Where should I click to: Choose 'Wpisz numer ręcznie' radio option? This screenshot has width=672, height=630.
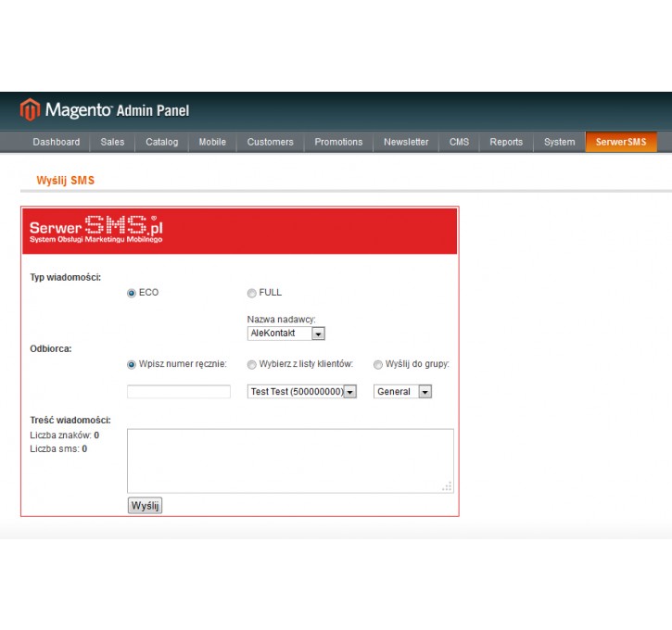pos(132,365)
